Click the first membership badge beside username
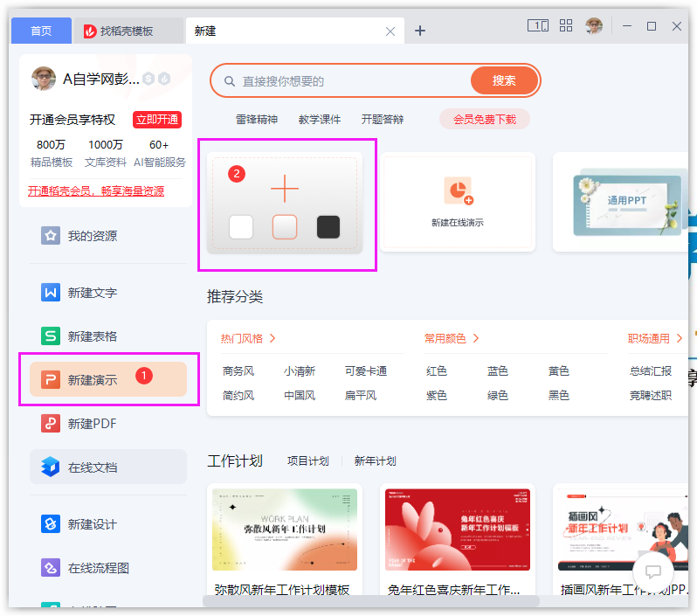The height and width of the screenshot is (616, 697). point(148,80)
